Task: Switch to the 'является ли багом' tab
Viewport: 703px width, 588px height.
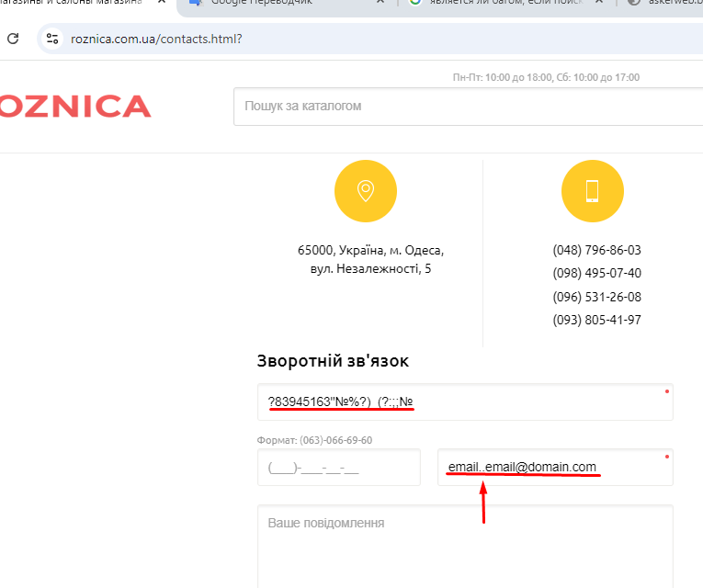Action: [x=496, y=3]
